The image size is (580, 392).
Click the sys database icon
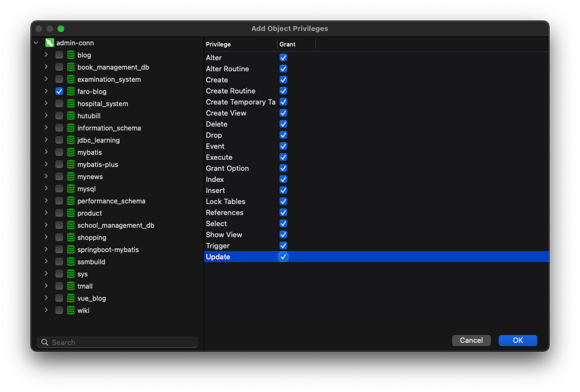[x=70, y=274]
